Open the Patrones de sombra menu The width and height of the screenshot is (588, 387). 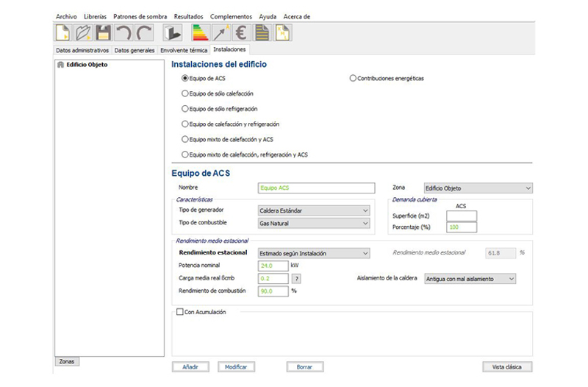point(140,16)
